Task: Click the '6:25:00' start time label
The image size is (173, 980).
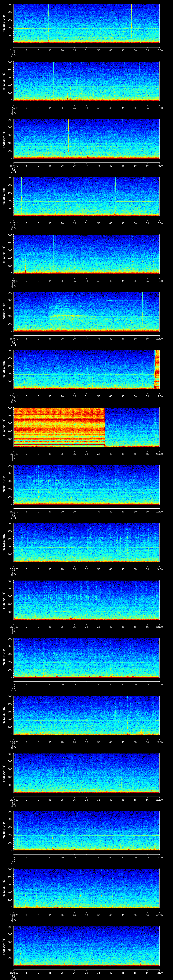Action: (14, 684)
